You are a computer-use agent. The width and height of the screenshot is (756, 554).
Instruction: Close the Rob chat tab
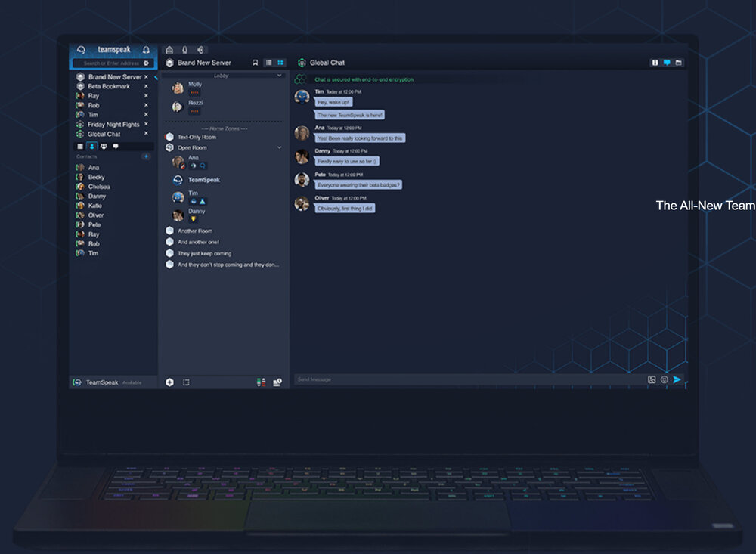(x=146, y=105)
